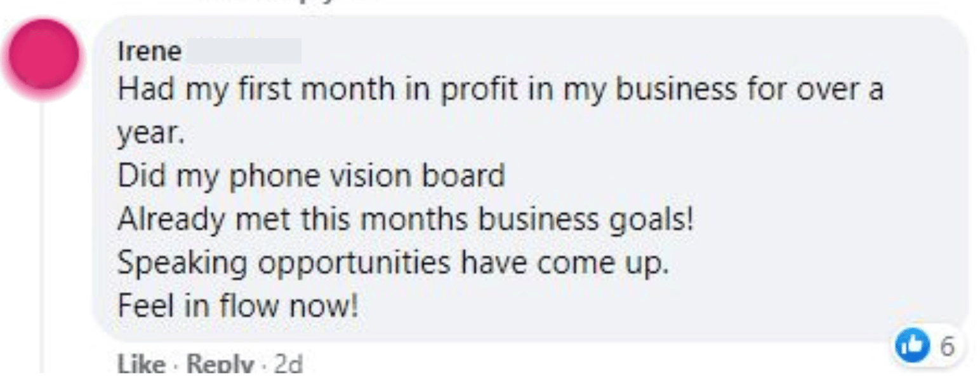Click the line starting Had my first month
The width and height of the screenshot is (980, 383).
pos(500,91)
